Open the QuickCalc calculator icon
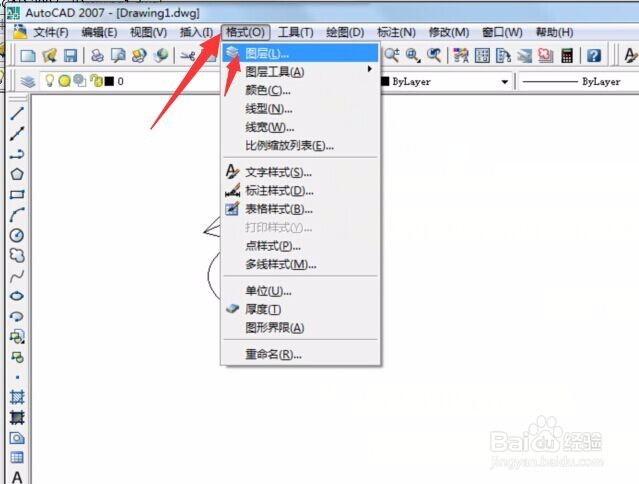 point(567,55)
